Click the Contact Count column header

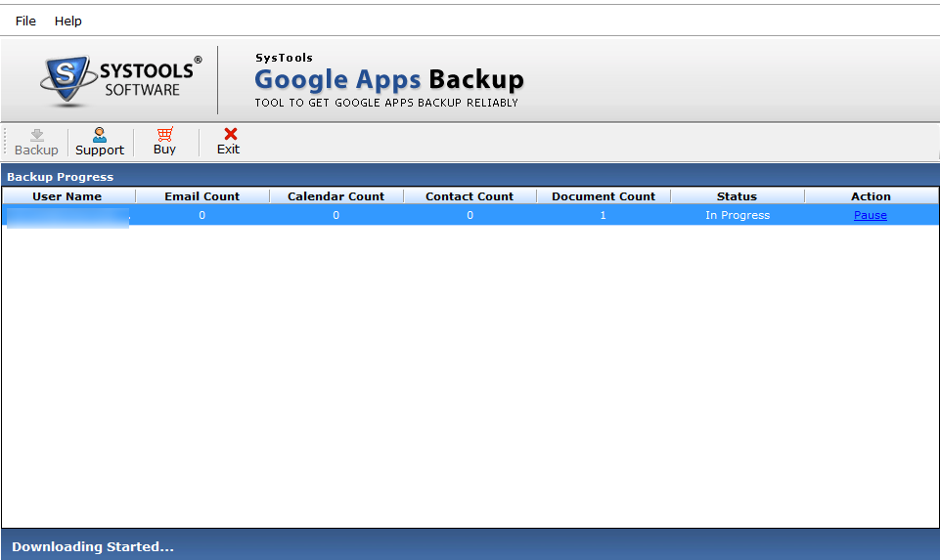click(470, 196)
